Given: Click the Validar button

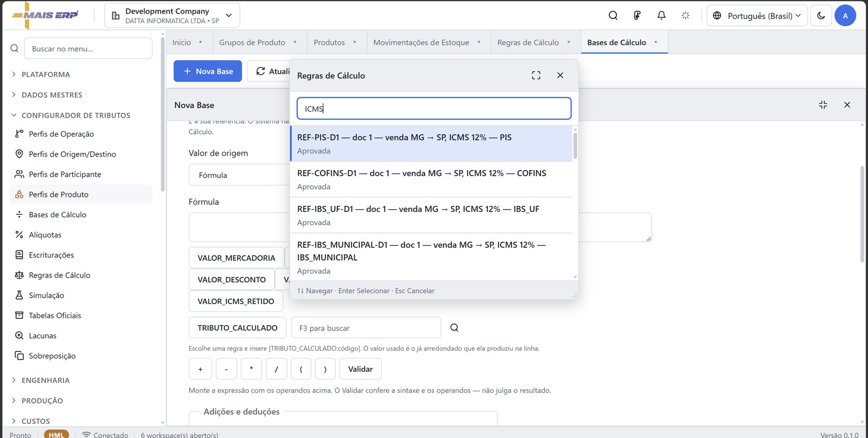Looking at the screenshot, I should click(x=360, y=369).
